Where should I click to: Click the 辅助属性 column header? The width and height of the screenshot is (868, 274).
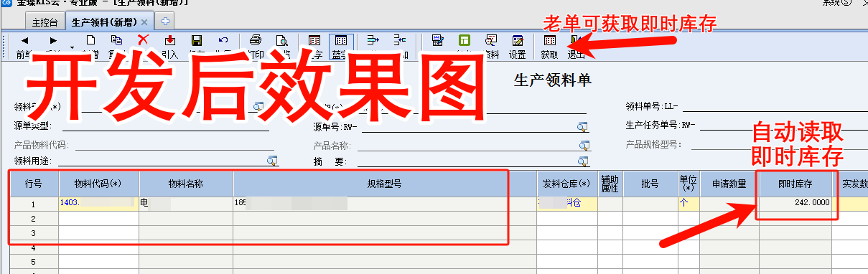click(x=610, y=184)
